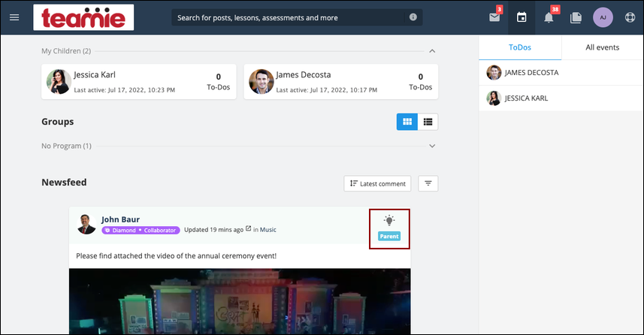Switch to the All events tab

602,47
